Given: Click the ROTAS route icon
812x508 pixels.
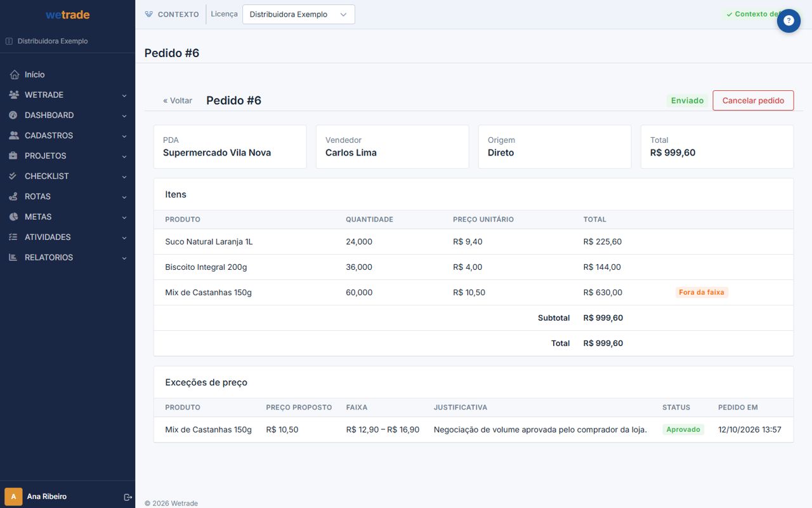Looking at the screenshot, I should (x=14, y=197).
